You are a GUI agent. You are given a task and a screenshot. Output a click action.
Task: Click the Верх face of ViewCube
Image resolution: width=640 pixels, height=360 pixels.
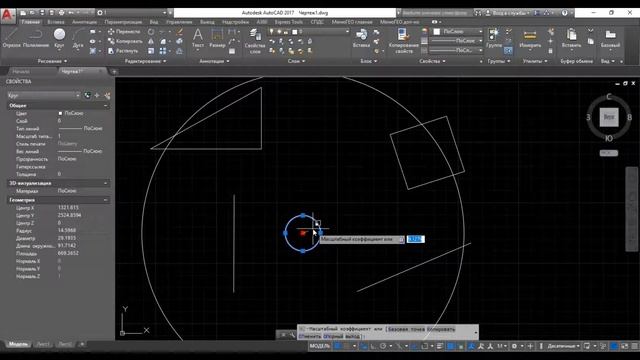[609, 117]
